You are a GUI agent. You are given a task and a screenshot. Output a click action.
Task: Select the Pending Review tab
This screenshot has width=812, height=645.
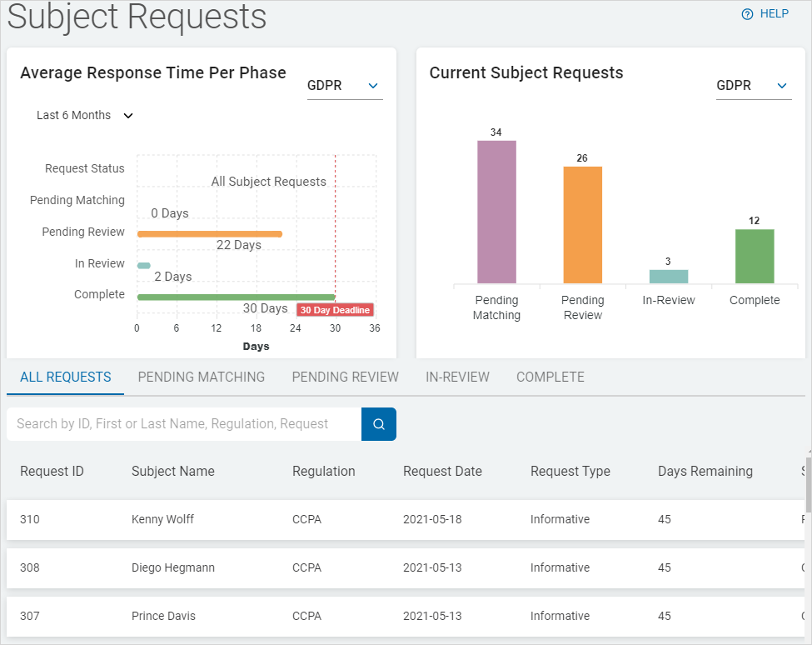pos(345,377)
